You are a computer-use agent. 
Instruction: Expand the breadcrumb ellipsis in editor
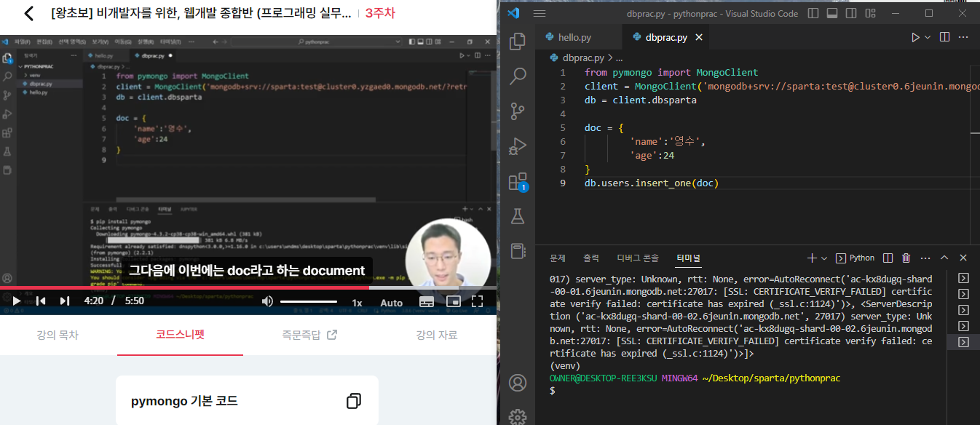click(619, 57)
